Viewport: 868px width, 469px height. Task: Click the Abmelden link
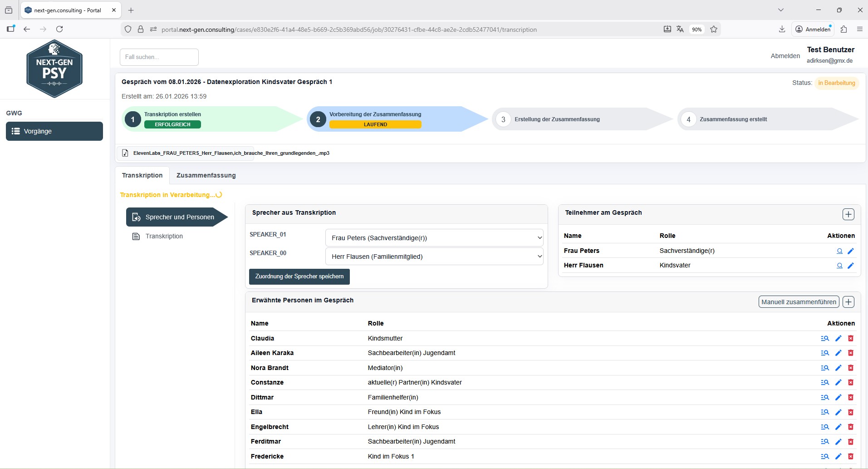coord(785,56)
